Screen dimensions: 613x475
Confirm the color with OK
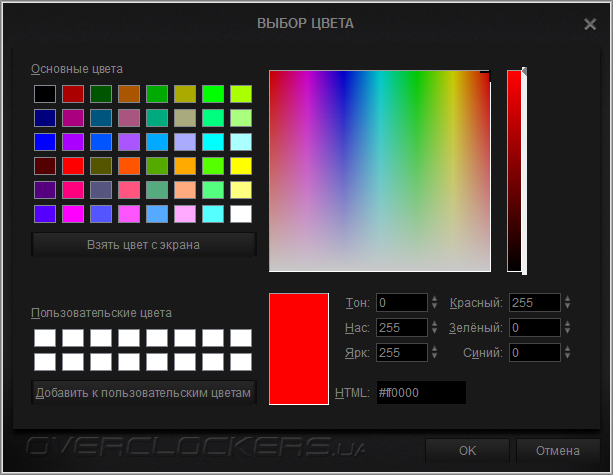(x=467, y=450)
